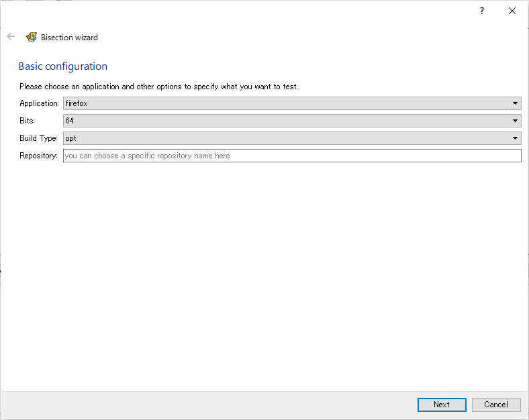529x420 pixels.
Task: Select the opt value in Build Type combo
Action: [292, 138]
